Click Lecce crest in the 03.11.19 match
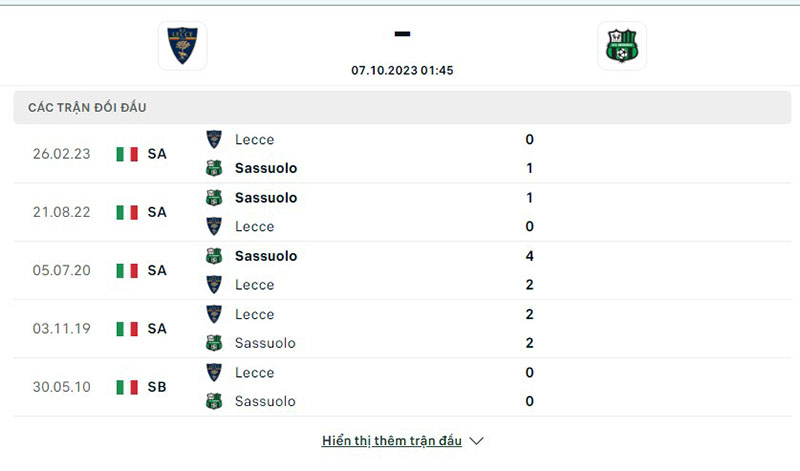The width and height of the screenshot is (800, 471). [x=214, y=314]
